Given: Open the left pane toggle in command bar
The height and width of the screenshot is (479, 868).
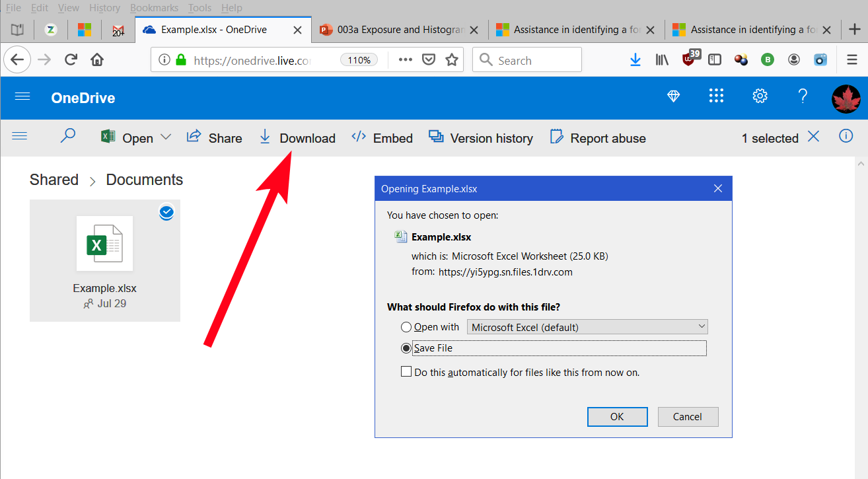Looking at the screenshot, I should pyautogui.click(x=20, y=136).
